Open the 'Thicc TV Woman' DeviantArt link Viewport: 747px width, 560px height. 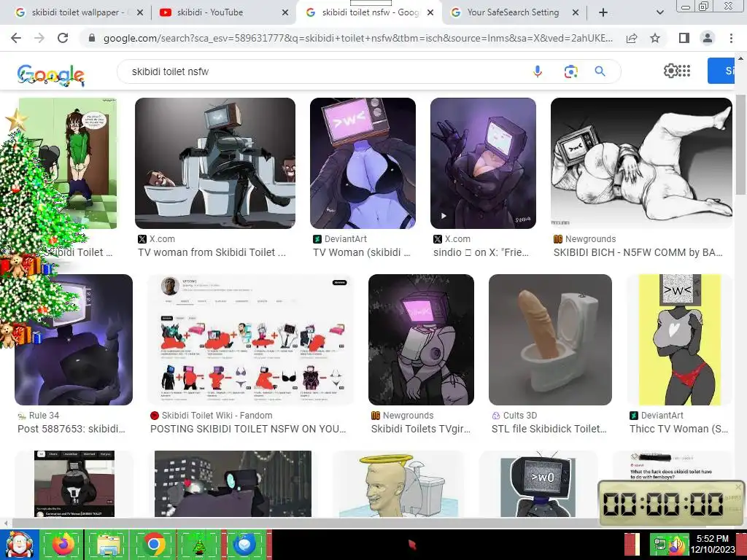[x=679, y=429]
